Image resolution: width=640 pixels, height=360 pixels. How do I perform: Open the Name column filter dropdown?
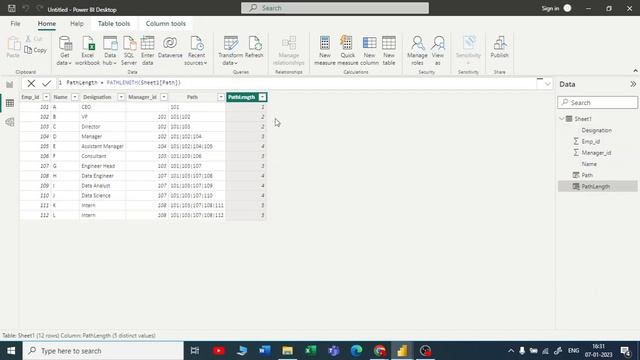(x=75, y=97)
